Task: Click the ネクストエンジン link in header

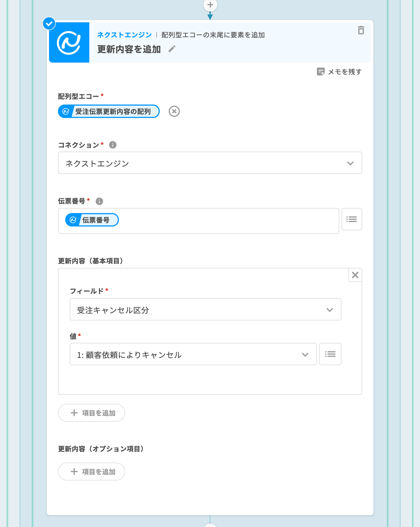Action: [124, 35]
